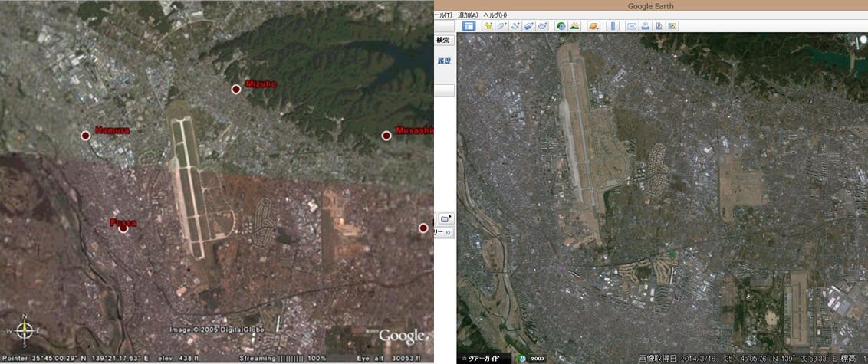Click the folder button in sidebar
The height and width of the screenshot is (364, 868).
[x=445, y=218]
